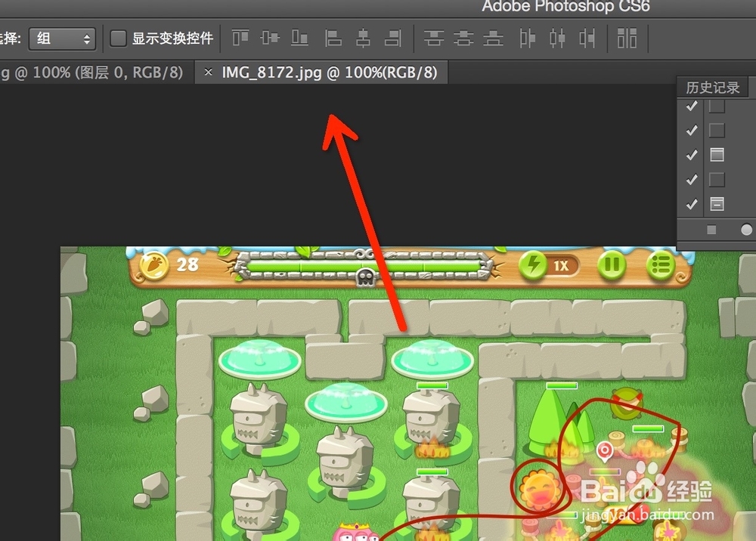756x541 pixels.
Task: Click the Align Bottom Edges icon
Action: tap(299, 38)
